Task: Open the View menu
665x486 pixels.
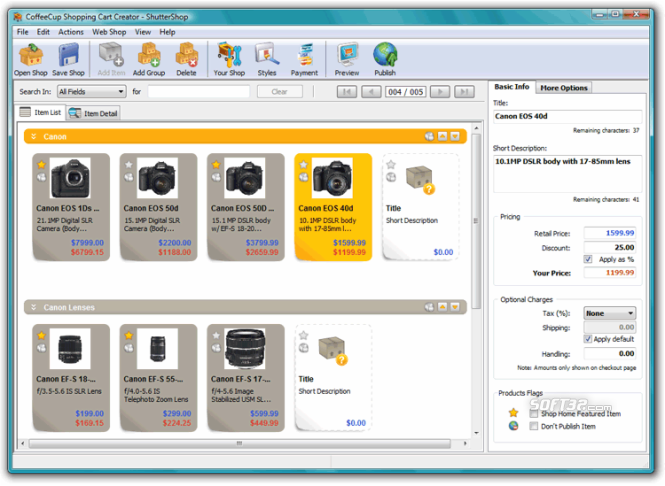Action: coord(143,32)
